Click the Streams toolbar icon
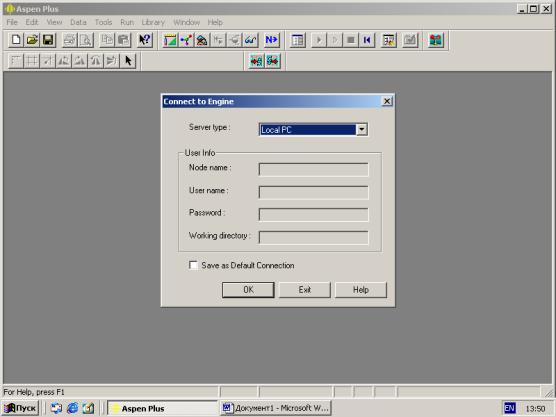The image size is (556, 417). tap(218, 40)
